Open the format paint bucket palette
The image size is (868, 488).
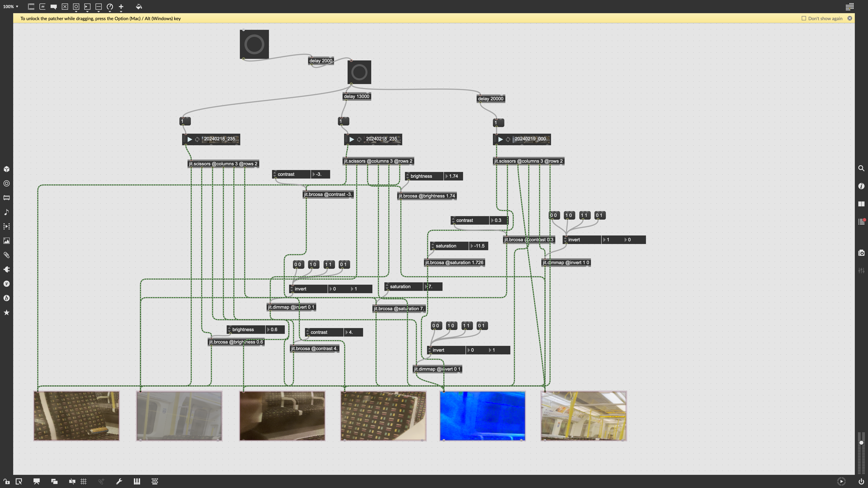[139, 6]
